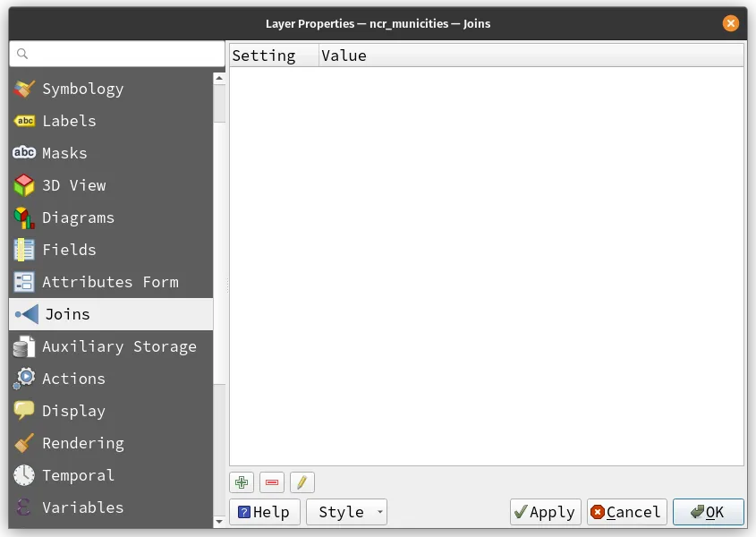Image resolution: width=756 pixels, height=537 pixels.
Task: Edit a join with the pencil icon
Action: [302, 482]
